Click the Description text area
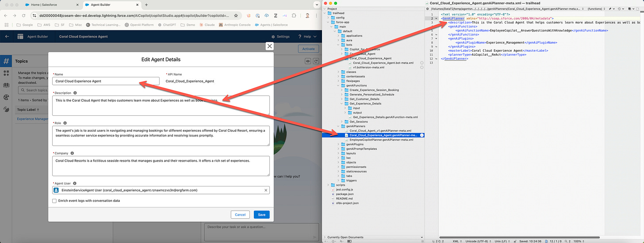 (161, 106)
